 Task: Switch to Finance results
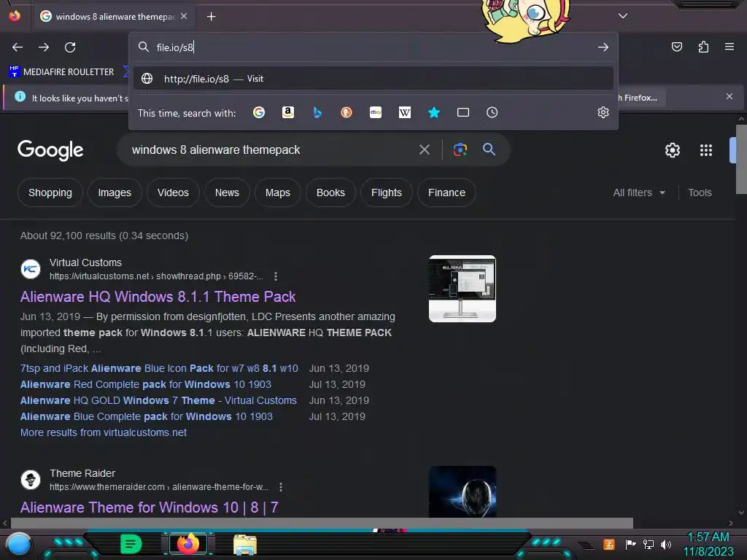click(446, 192)
